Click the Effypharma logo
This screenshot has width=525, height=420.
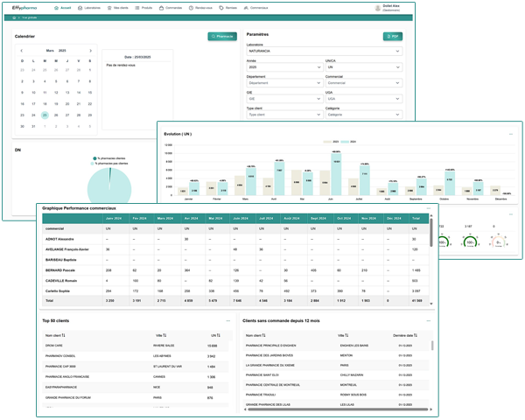[25, 7]
